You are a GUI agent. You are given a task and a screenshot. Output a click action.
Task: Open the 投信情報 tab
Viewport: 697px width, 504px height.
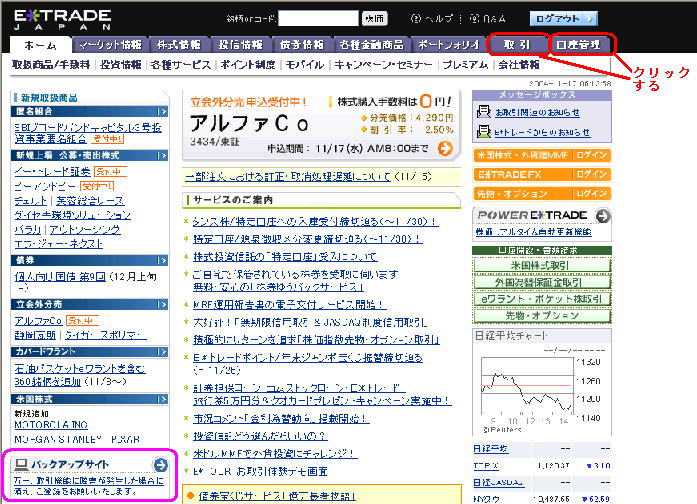tap(240, 44)
